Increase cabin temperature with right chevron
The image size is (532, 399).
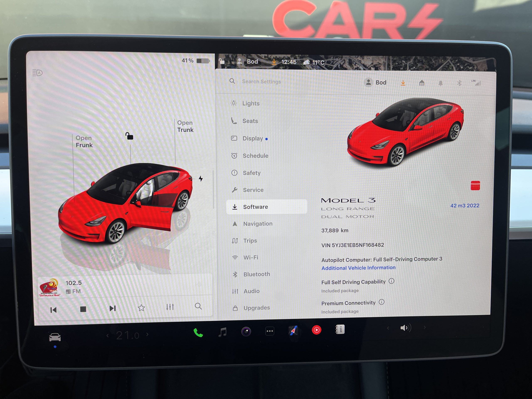(x=147, y=334)
